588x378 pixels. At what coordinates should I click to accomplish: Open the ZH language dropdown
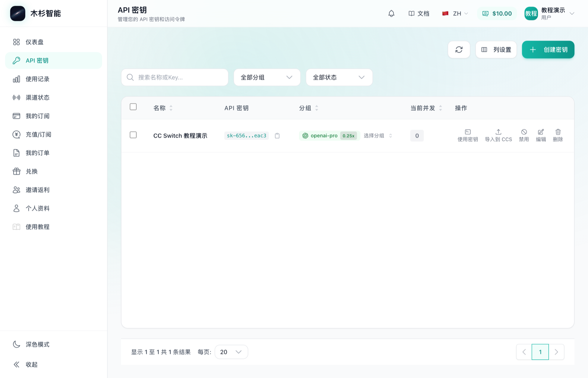tap(455, 14)
